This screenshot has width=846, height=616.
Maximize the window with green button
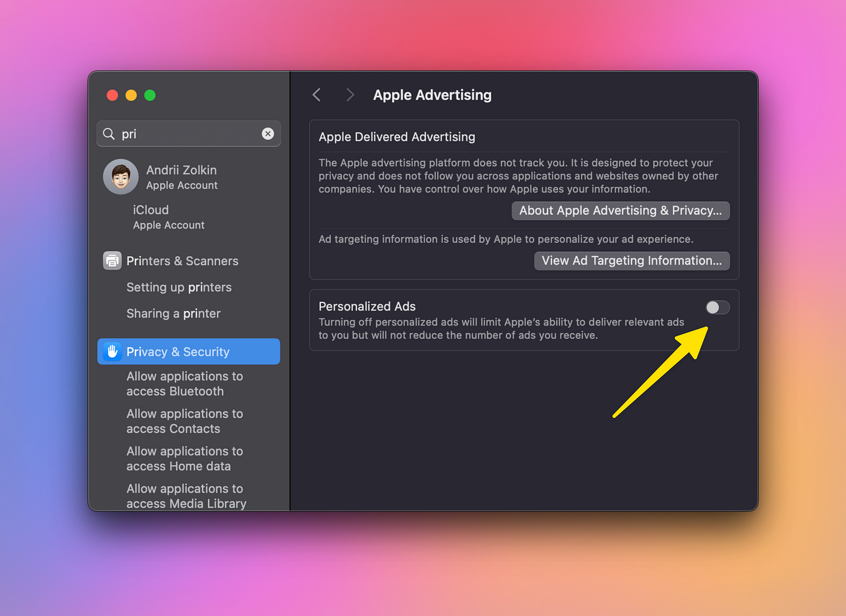point(150,95)
